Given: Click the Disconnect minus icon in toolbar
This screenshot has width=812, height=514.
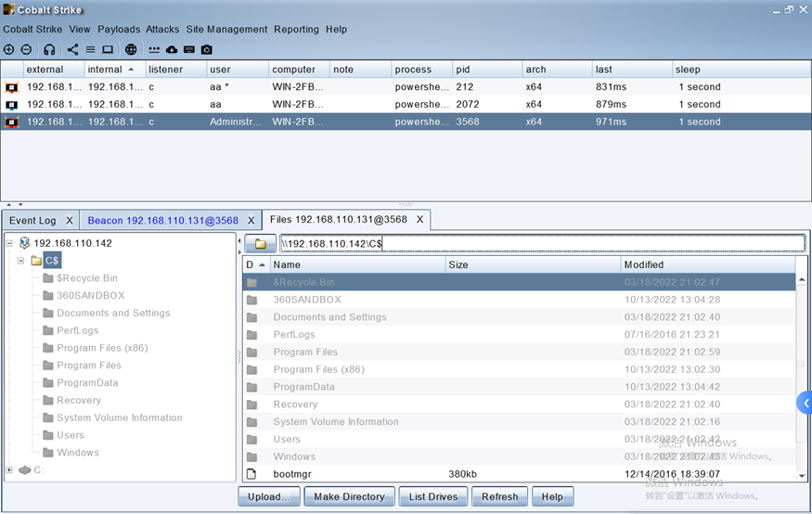Looking at the screenshot, I should point(26,50).
